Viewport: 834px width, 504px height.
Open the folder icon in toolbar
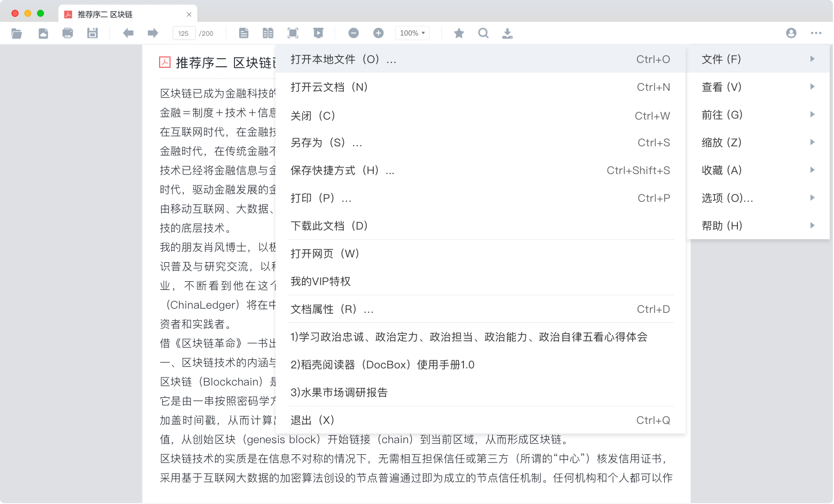(17, 33)
